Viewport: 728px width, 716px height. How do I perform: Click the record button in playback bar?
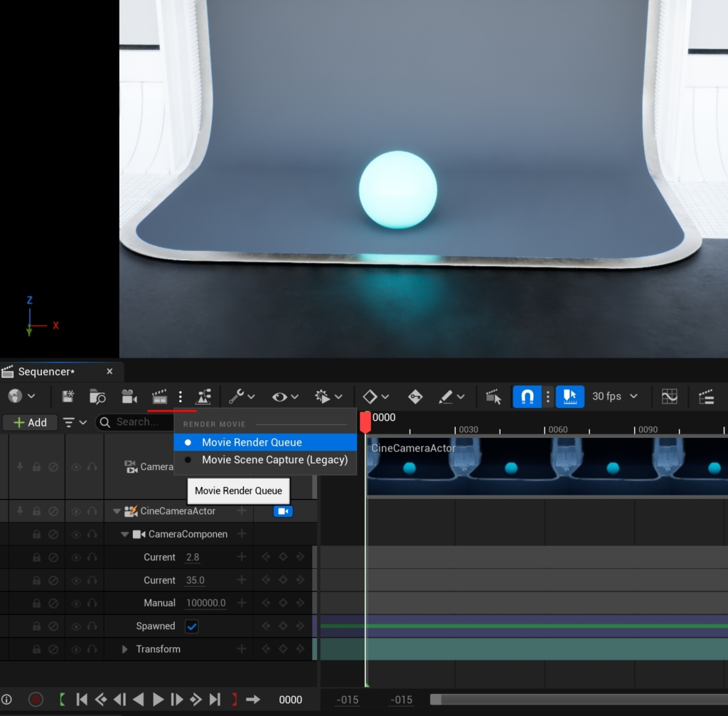36,700
